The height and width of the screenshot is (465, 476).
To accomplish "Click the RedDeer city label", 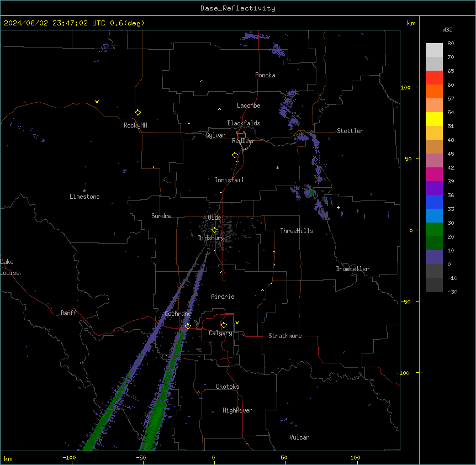I will pyautogui.click(x=243, y=141).
